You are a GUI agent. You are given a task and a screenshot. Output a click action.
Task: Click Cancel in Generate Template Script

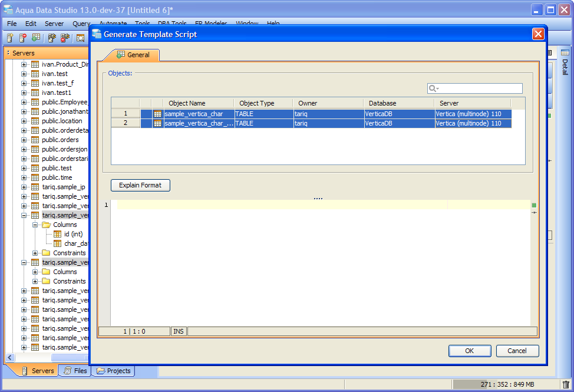click(517, 351)
